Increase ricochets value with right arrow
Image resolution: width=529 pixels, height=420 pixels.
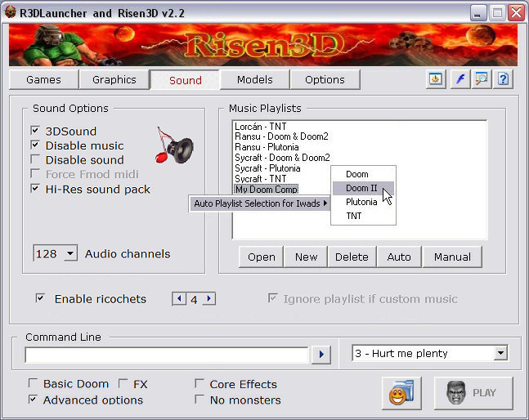click(208, 298)
